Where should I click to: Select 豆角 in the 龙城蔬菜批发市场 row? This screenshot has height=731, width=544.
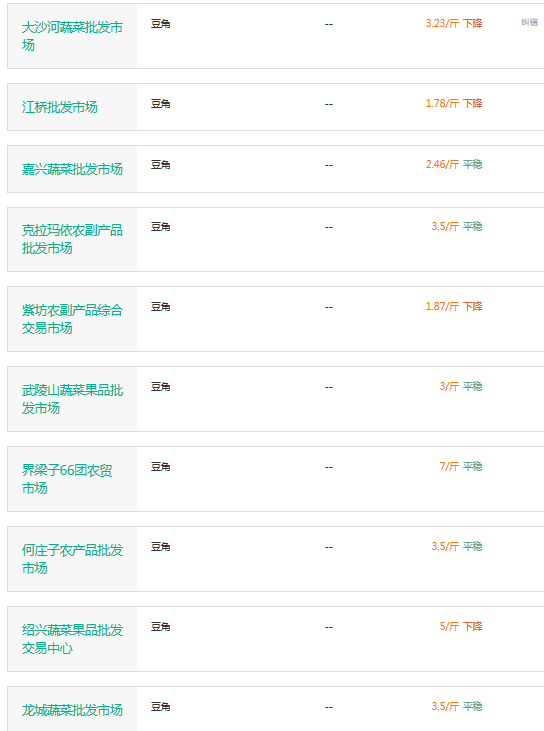tap(160, 707)
